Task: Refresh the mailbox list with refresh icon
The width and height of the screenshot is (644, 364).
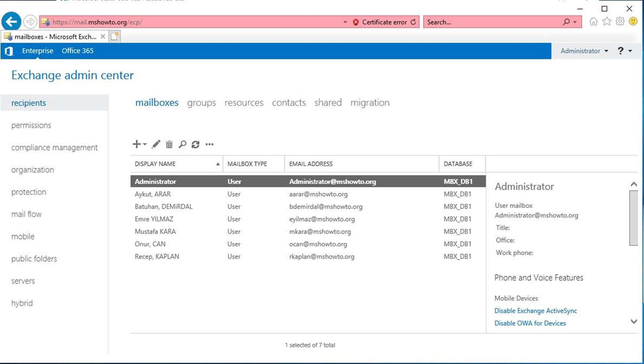Action: pos(195,144)
